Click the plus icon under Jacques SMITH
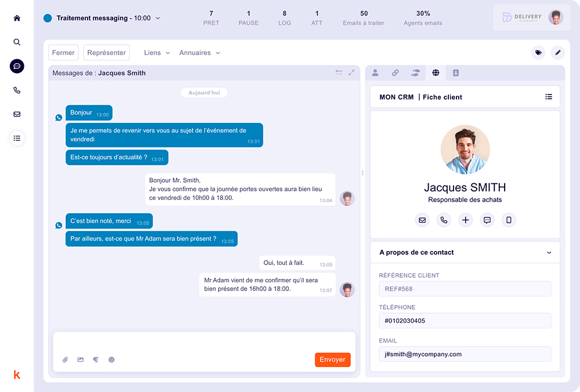 (x=465, y=220)
